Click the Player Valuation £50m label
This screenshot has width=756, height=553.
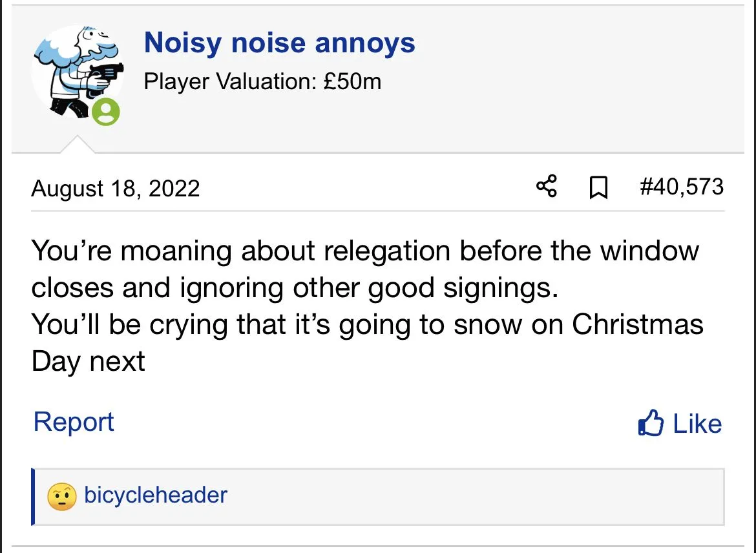tap(262, 82)
